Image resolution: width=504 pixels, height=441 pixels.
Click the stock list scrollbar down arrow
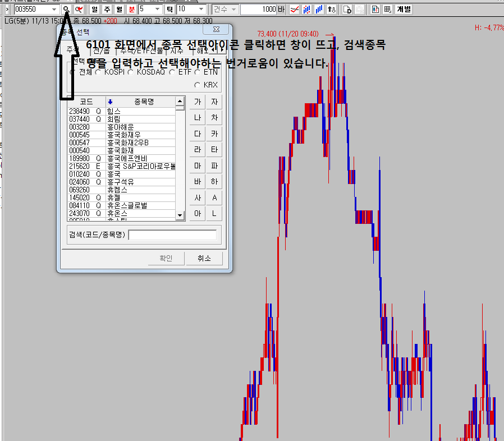180,215
